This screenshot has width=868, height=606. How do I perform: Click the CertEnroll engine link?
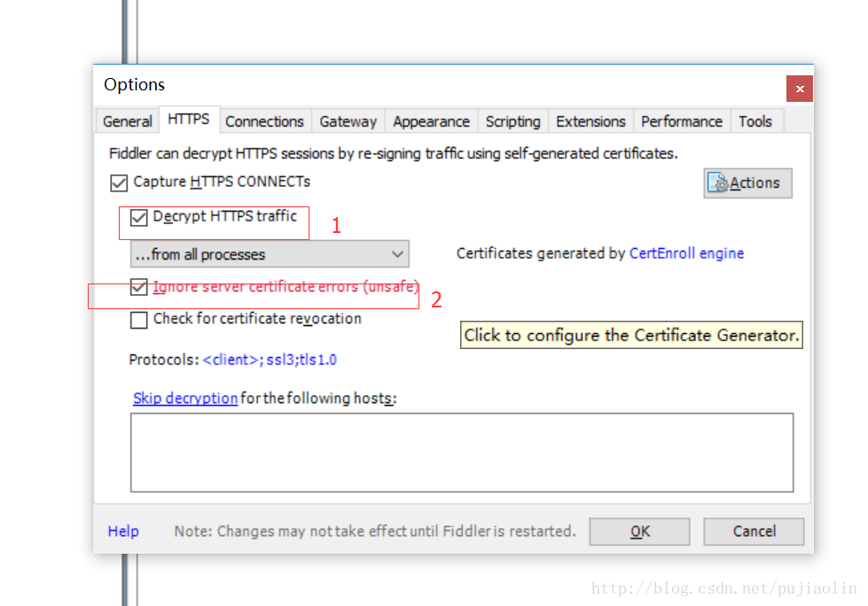click(686, 253)
